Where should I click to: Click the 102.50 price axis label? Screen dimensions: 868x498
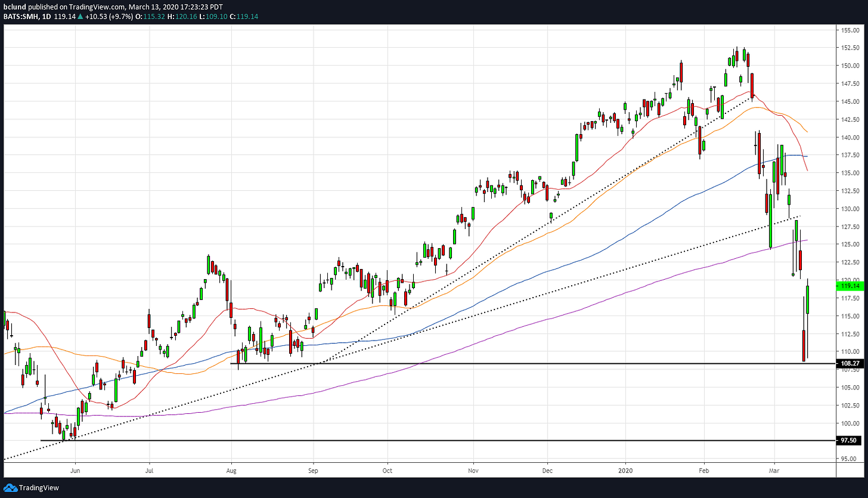coord(850,406)
